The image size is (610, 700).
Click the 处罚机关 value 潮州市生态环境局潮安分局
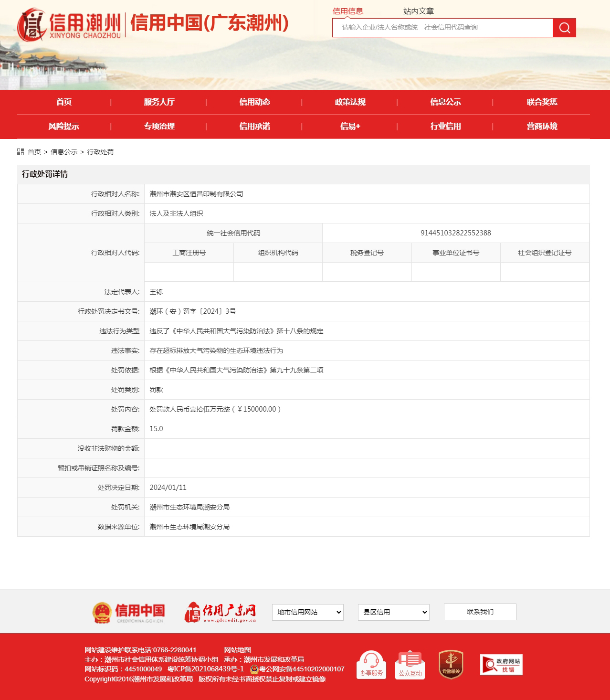[189, 507]
